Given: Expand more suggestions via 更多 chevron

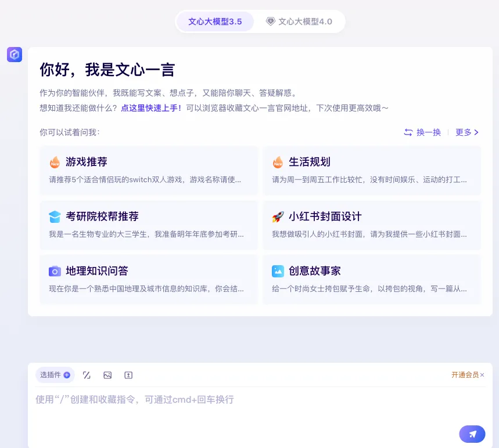Looking at the screenshot, I should 468,132.
